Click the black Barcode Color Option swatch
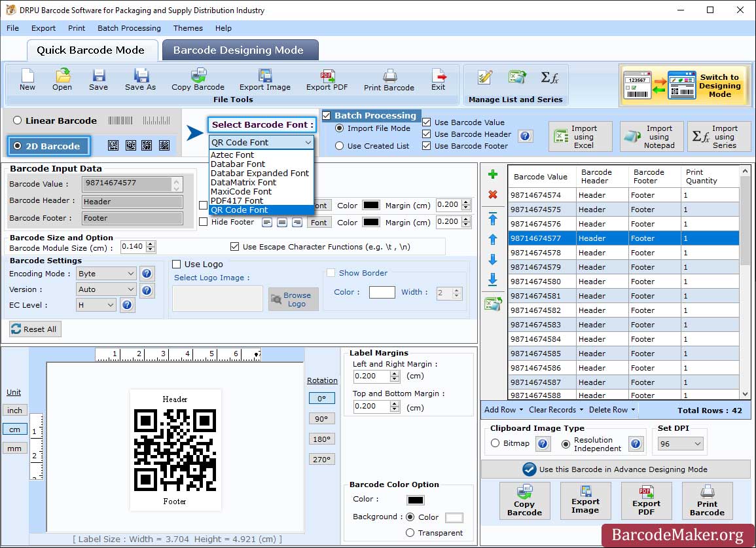 416,500
